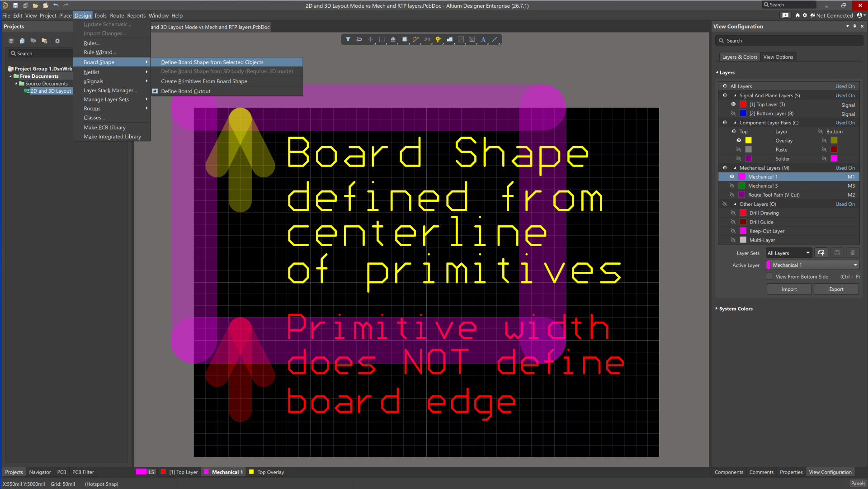Screen dimensions: 868x489
Task: Switch to the View Options tab
Action: click(x=778, y=57)
